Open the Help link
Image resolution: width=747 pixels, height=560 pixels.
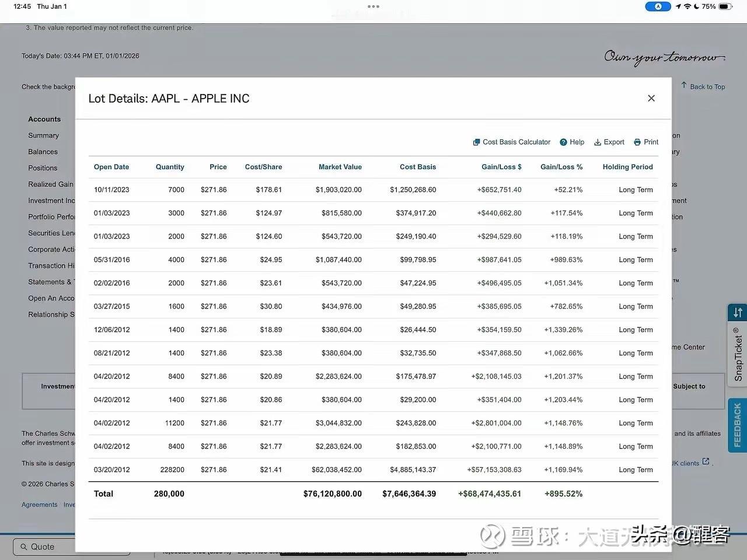click(577, 142)
